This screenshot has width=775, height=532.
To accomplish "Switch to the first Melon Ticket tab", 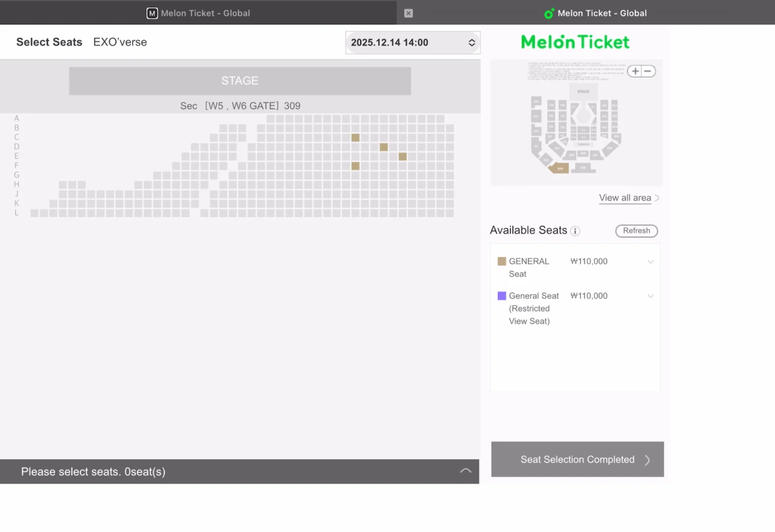I will pyautogui.click(x=198, y=13).
